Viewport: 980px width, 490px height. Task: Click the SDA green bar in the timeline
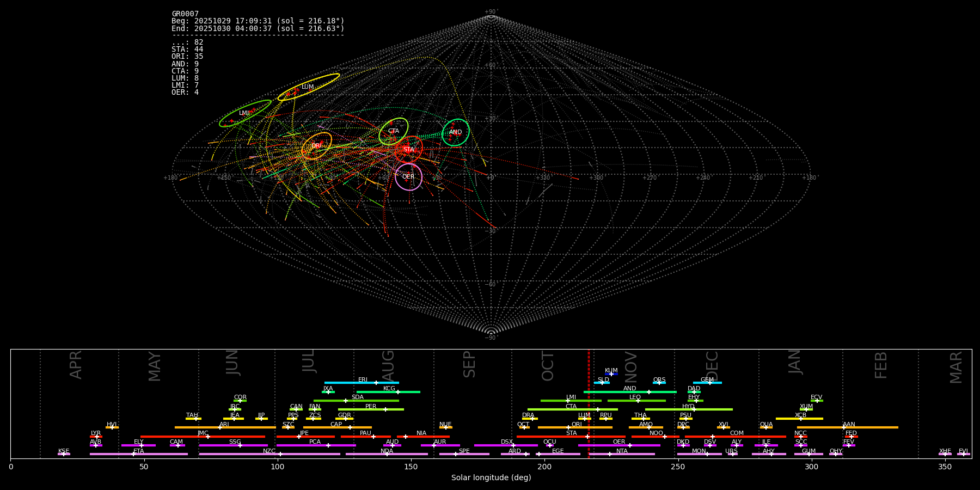pos(356,401)
